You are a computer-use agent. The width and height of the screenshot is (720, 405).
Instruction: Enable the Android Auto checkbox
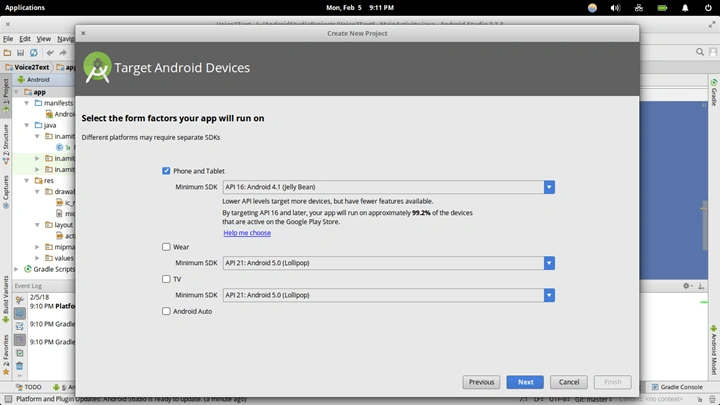[166, 311]
